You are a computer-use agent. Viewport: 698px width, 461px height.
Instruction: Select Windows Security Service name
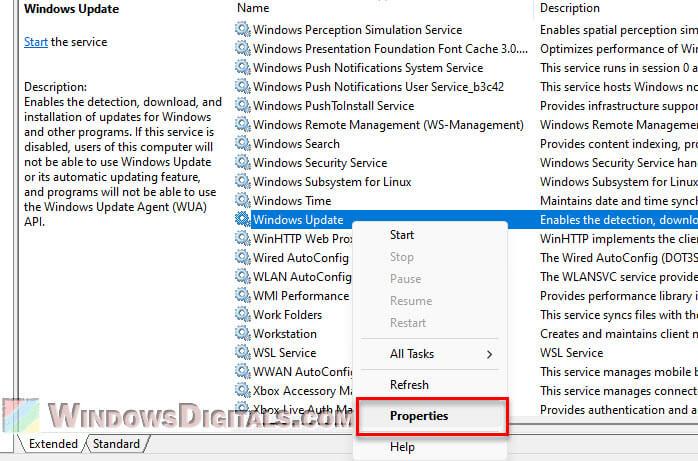[x=320, y=162]
